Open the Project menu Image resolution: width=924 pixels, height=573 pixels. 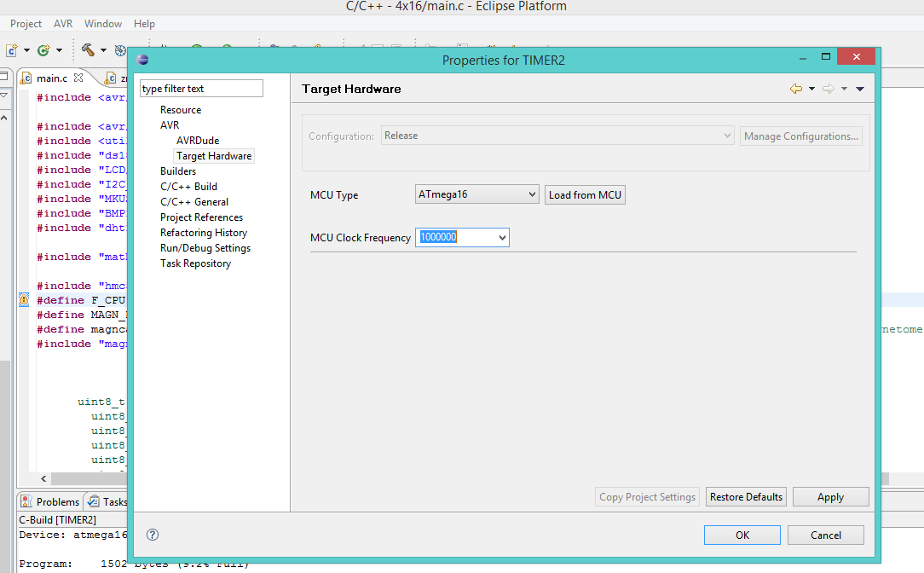[26, 24]
